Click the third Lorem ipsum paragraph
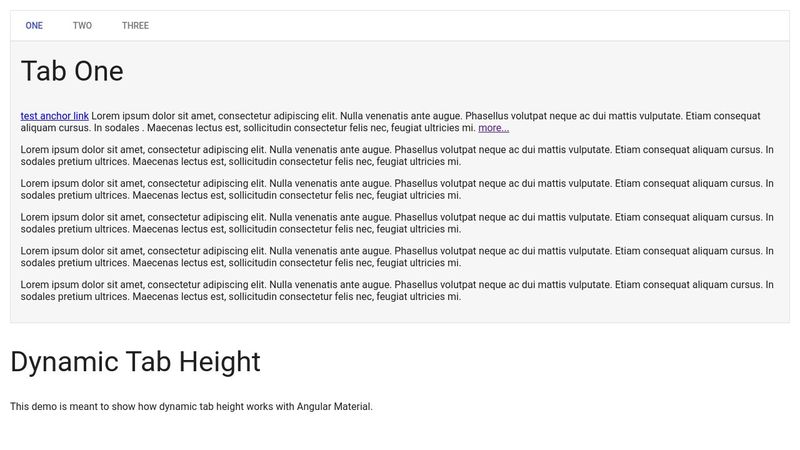The height and width of the screenshot is (450, 800). (397, 189)
